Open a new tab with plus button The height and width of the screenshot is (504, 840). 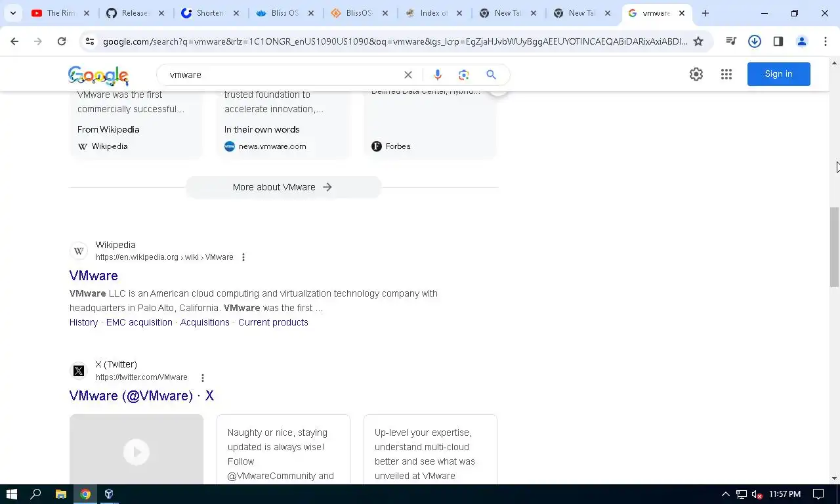point(705,13)
